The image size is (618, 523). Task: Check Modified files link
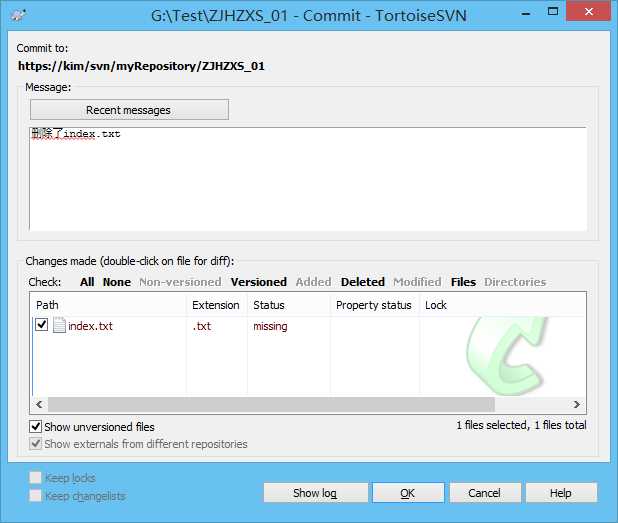[417, 282]
